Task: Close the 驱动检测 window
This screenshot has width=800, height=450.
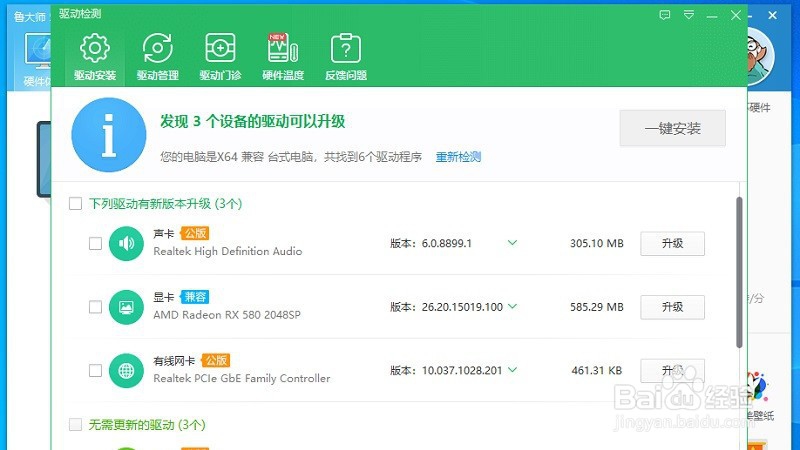Action: click(736, 15)
